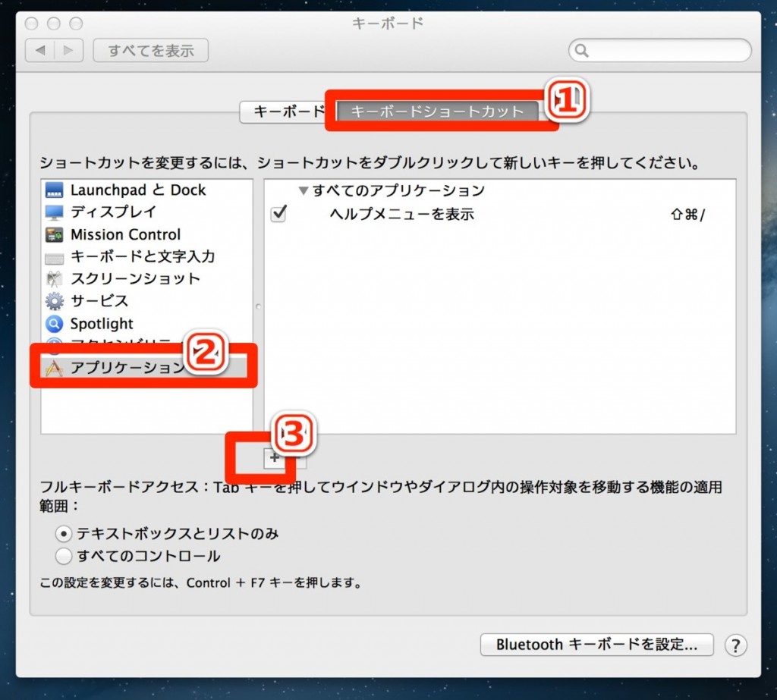Uncheck the ヘルプメニューを表示 checkbox
Viewport: 777px width, 700px height.
pos(278,215)
